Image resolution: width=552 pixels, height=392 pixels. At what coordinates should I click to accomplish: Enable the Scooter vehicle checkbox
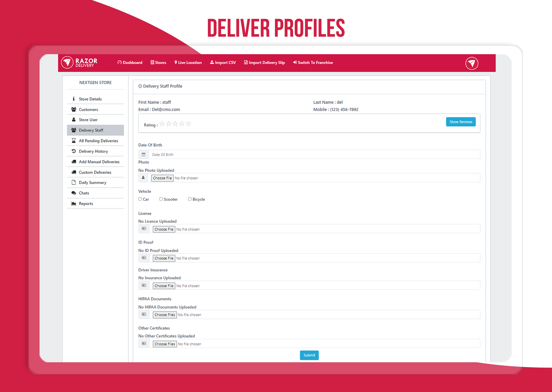pyautogui.click(x=161, y=199)
